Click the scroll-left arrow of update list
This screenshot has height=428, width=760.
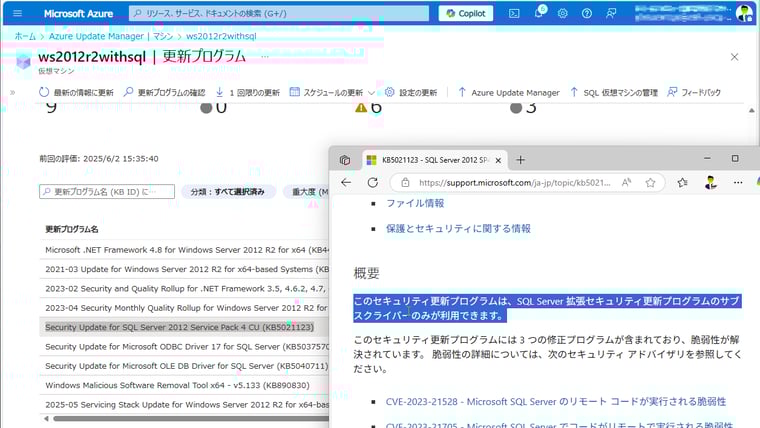pos(46,418)
